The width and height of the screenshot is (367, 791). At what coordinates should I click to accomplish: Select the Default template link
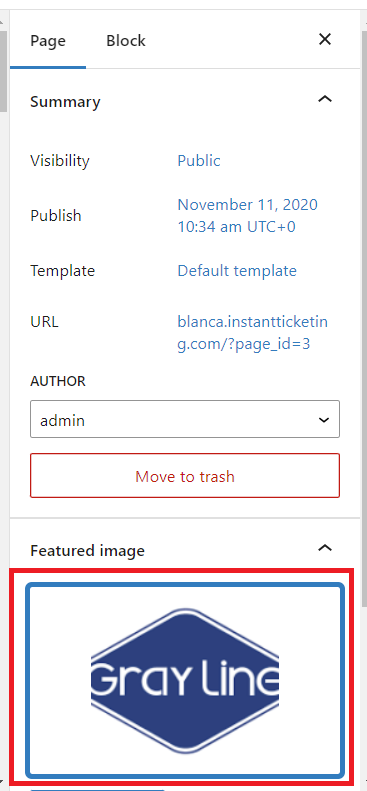coord(237,271)
